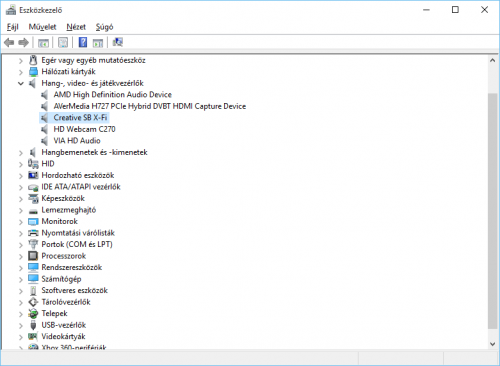500x366 pixels.
Task: Expand the Hálózati kártyák category
Action: (x=21, y=72)
